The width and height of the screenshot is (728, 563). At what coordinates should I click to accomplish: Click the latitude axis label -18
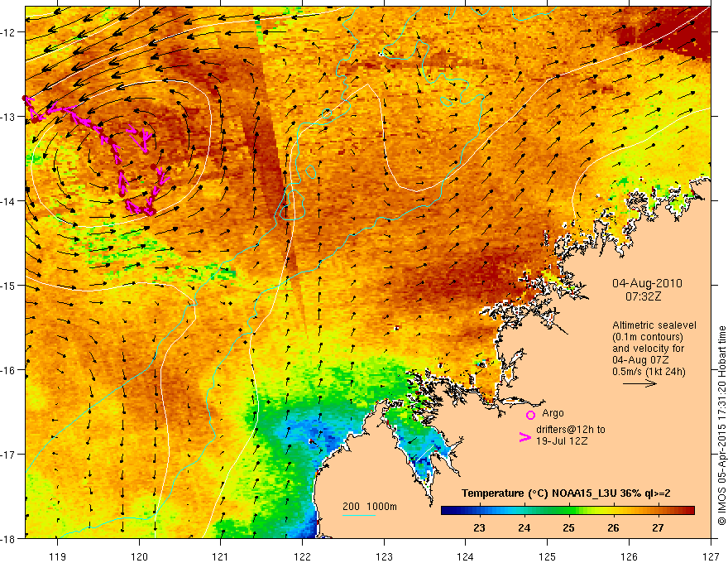(9, 538)
